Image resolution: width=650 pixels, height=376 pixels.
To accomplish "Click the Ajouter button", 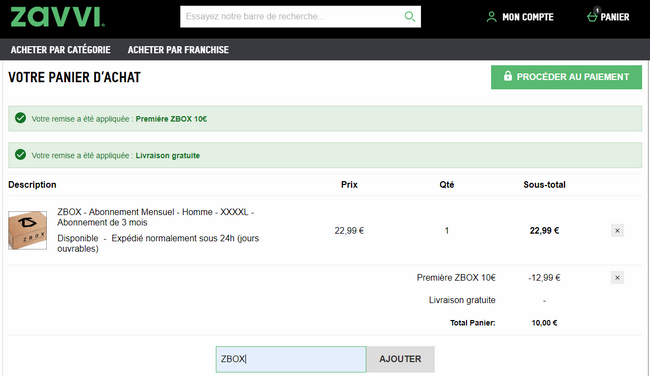I will pyautogui.click(x=400, y=359).
